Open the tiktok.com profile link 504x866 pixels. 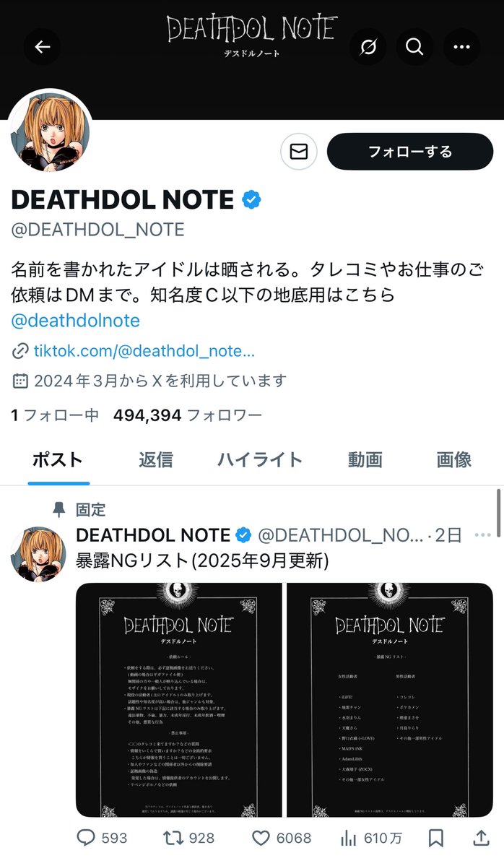tap(144, 351)
